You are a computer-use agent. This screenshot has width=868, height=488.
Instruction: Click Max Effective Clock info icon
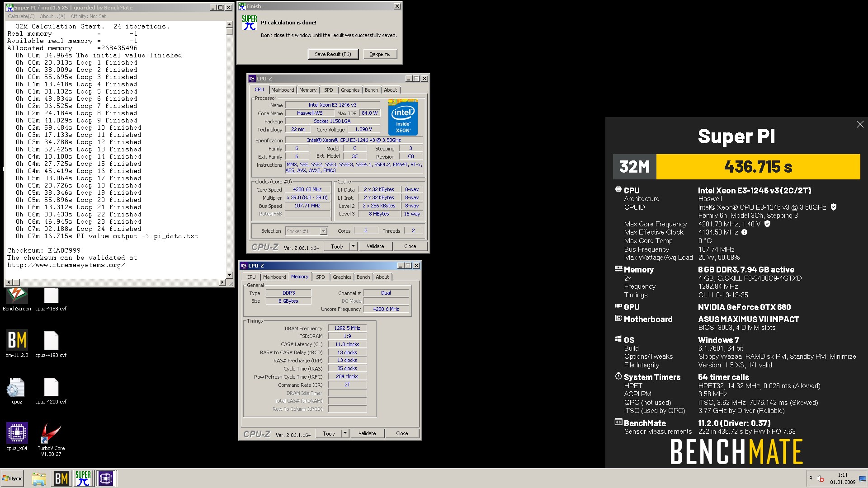click(x=744, y=232)
